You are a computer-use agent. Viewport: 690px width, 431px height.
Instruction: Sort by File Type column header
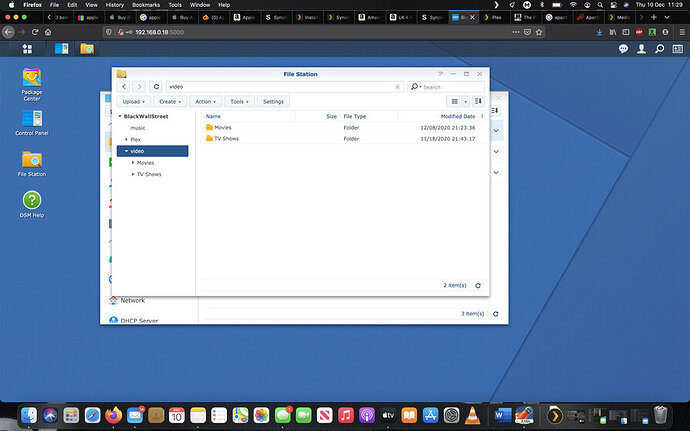click(x=355, y=117)
